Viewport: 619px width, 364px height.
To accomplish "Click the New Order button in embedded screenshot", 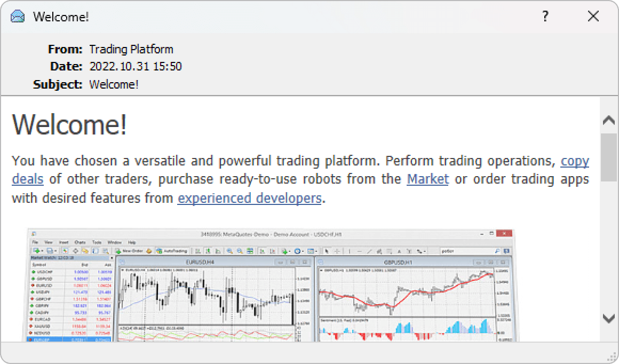I will [x=129, y=250].
